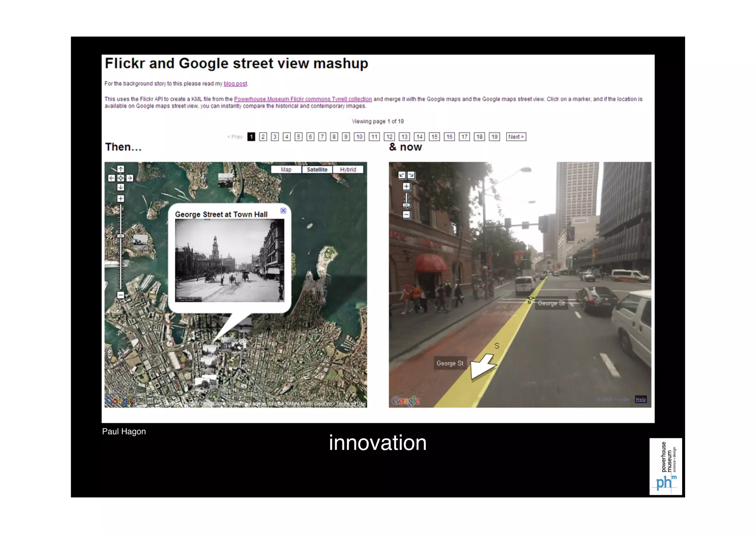Go to page 14
Screen dimensions: 756x534
tap(419, 137)
